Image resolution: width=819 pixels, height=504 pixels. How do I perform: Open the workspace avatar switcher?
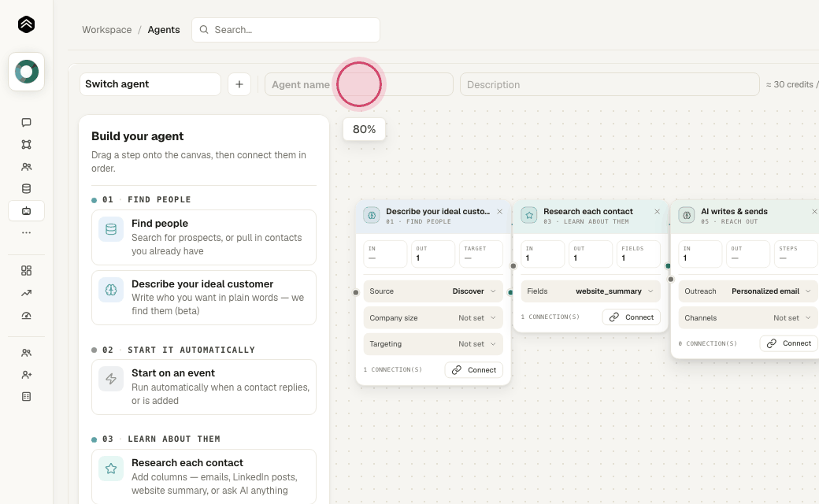coord(26,72)
